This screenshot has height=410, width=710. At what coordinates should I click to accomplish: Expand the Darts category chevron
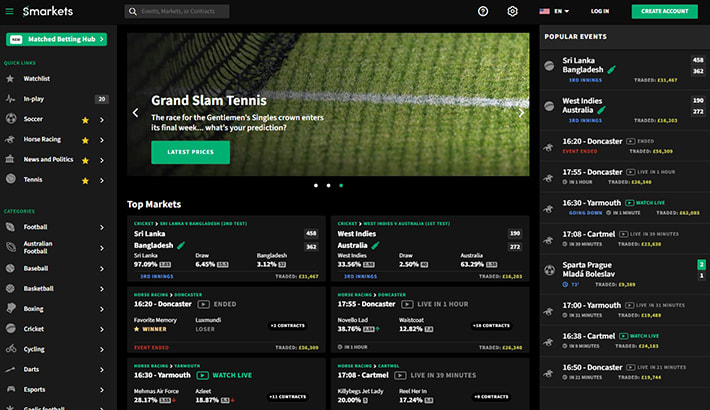(102, 370)
